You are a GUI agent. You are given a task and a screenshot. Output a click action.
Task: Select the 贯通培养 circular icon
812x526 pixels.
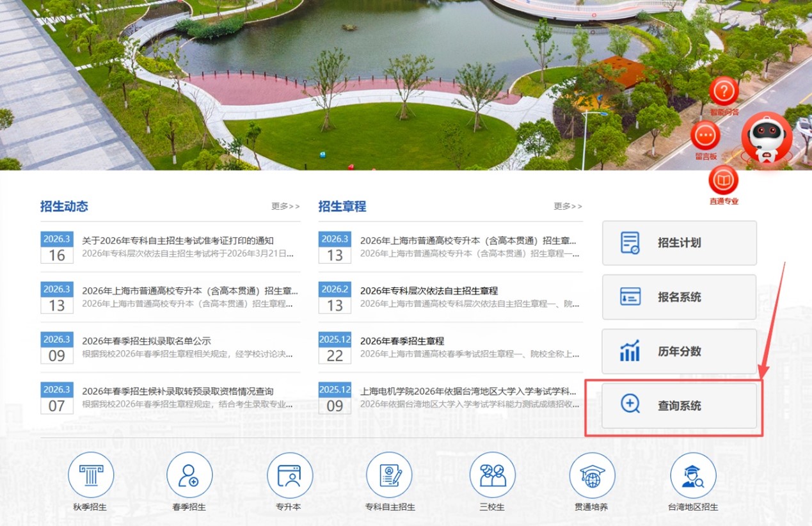click(x=592, y=475)
